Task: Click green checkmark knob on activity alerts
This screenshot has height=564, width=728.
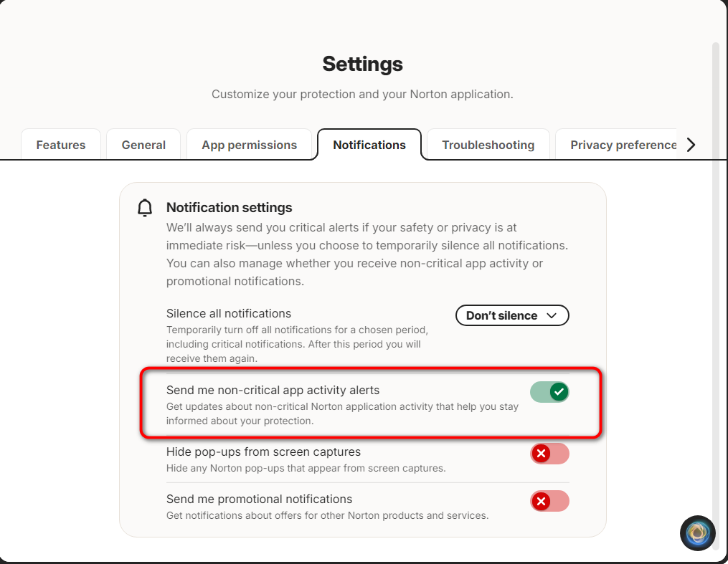Action: [x=559, y=392]
